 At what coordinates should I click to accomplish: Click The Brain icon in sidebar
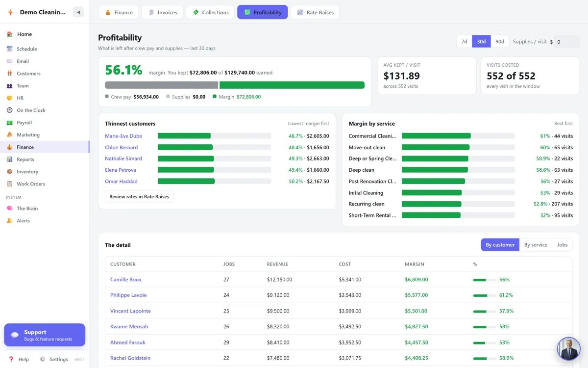click(10, 209)
